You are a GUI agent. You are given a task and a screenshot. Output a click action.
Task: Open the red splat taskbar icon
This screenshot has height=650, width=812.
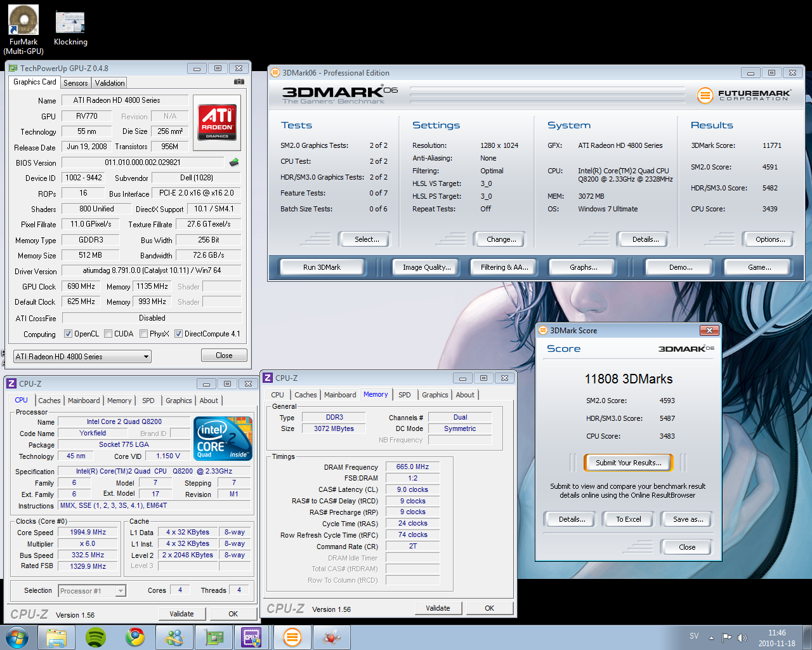(332, 637)
